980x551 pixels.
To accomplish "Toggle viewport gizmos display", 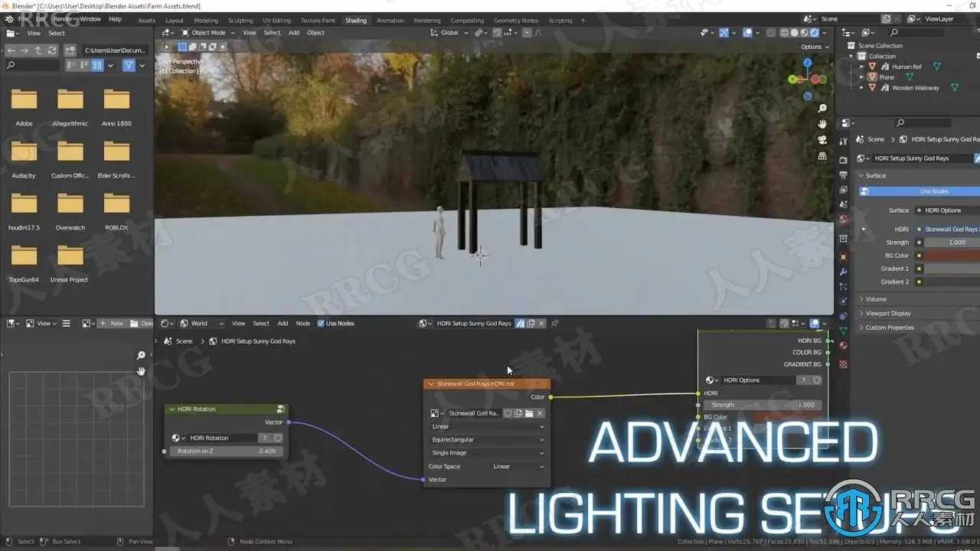I will click(724, 33).
